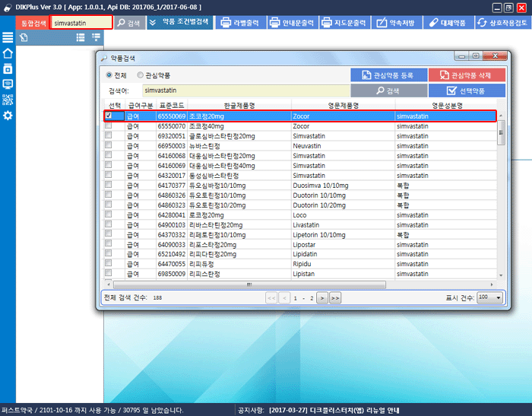Viewport: 532px width, 416px height.
Task: Open the medicine box icon in the sidebar
Action: 8,68
